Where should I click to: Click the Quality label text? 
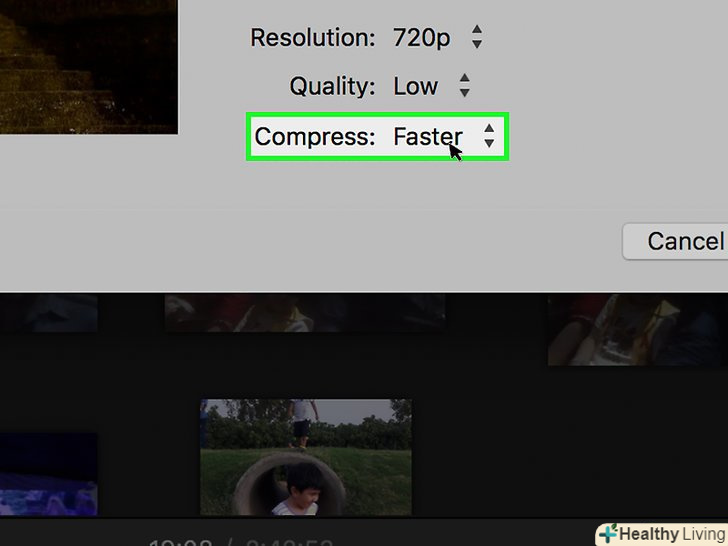coord(332,86)
